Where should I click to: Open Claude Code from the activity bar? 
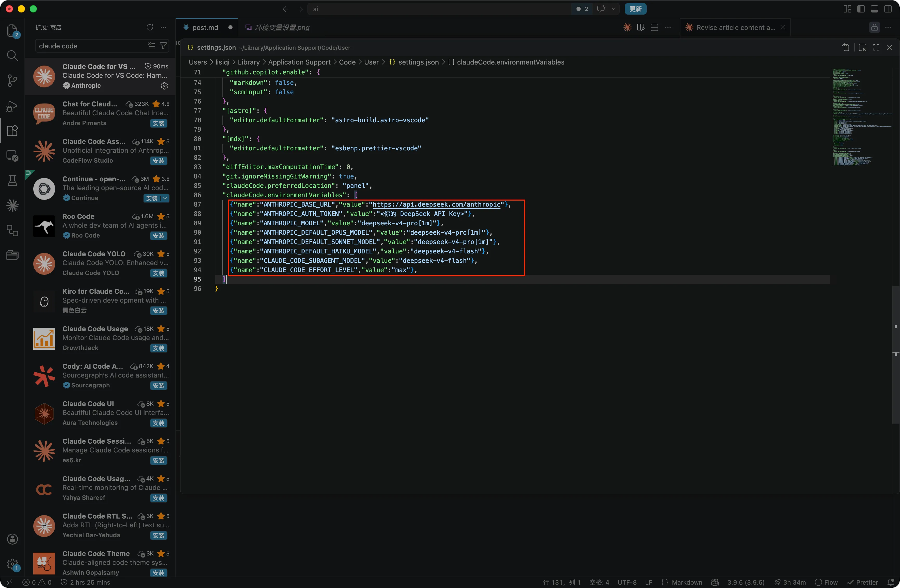tap(12, 205)
